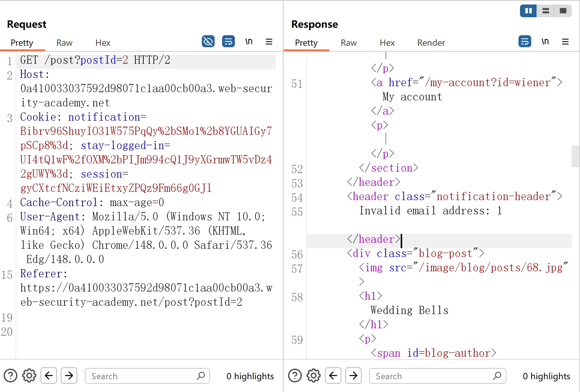The height and width of the screenshot is (392, 580).
Task: Click the Response search input field
Action: (x=438, y=376)
